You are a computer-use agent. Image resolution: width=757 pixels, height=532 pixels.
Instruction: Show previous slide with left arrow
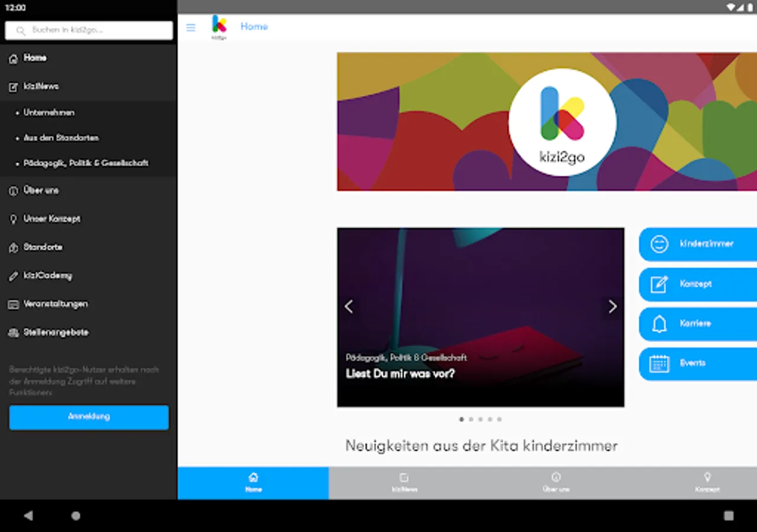[349, 306]
